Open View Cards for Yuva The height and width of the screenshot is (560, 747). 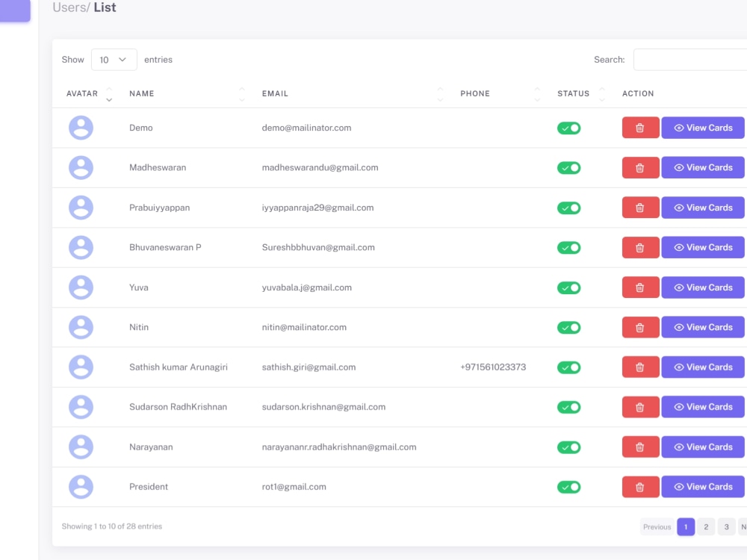coord(703,287)
